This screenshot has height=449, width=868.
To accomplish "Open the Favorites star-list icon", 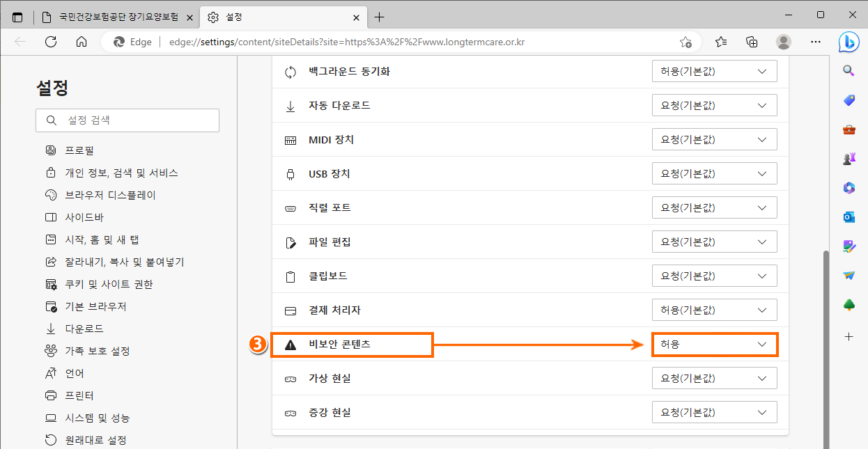I will (721, 42).
